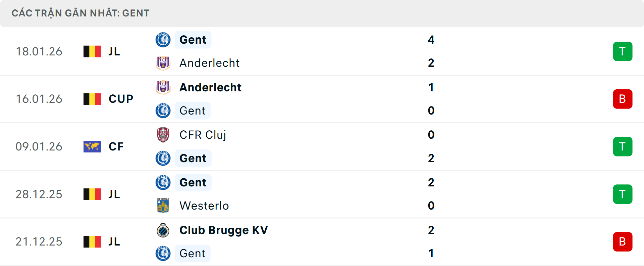Click Gent crest in 18.01.26 match

(163, 40)
